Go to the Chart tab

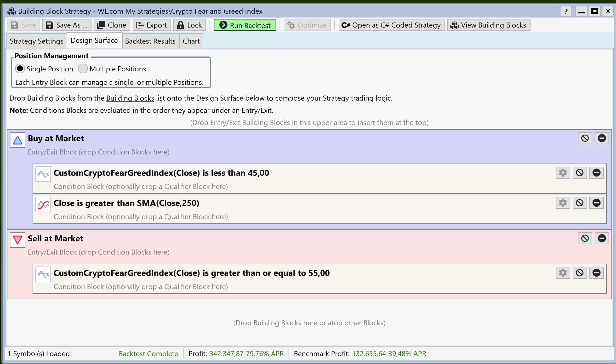coord(191,41)
